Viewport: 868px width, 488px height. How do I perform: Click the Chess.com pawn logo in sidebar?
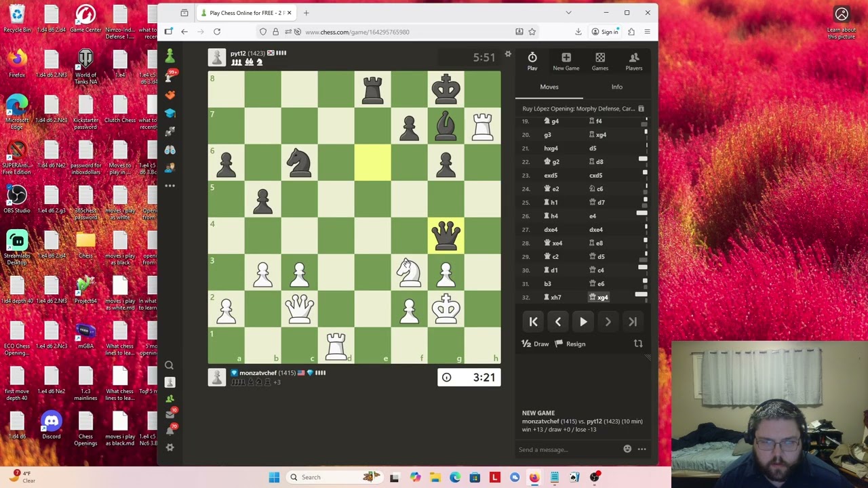[170, 57]
